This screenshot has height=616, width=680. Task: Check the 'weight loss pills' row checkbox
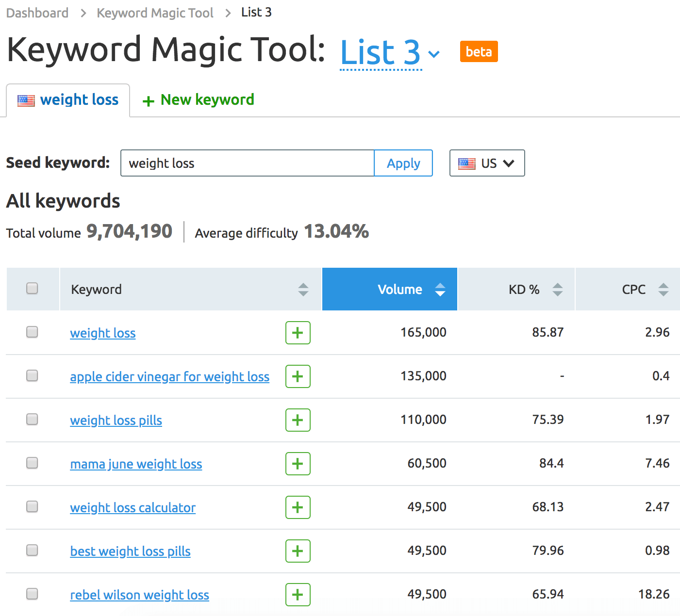pos(32,419)
